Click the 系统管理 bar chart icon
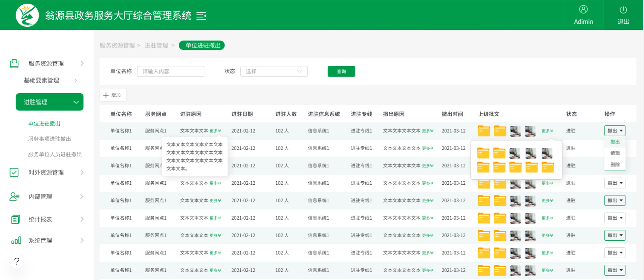 point(16,240)
